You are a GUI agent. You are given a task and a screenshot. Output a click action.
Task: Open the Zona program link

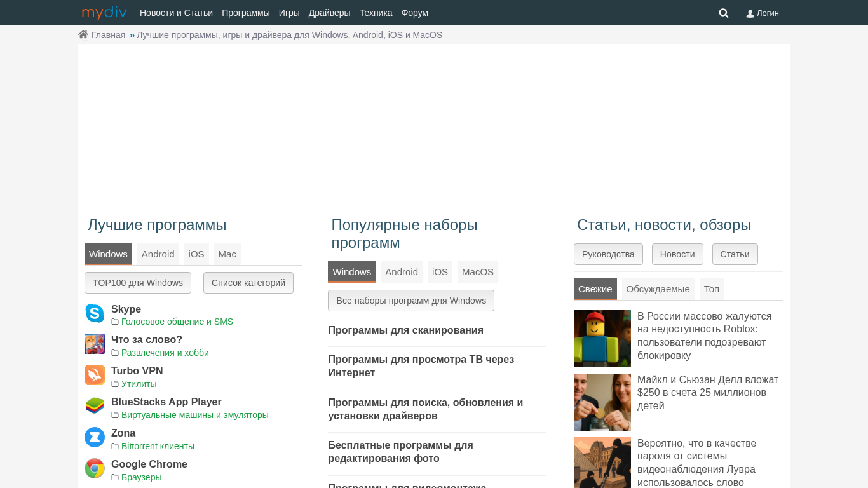click(x=123, y=433)
